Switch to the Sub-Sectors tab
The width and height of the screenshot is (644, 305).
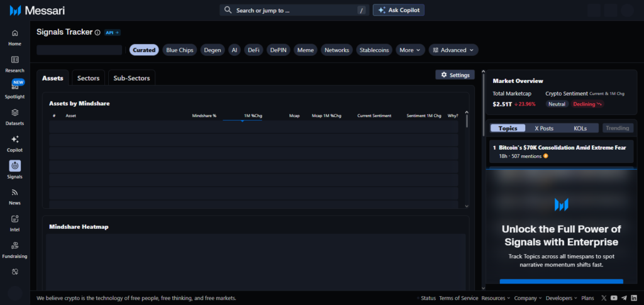click(131, 78)
